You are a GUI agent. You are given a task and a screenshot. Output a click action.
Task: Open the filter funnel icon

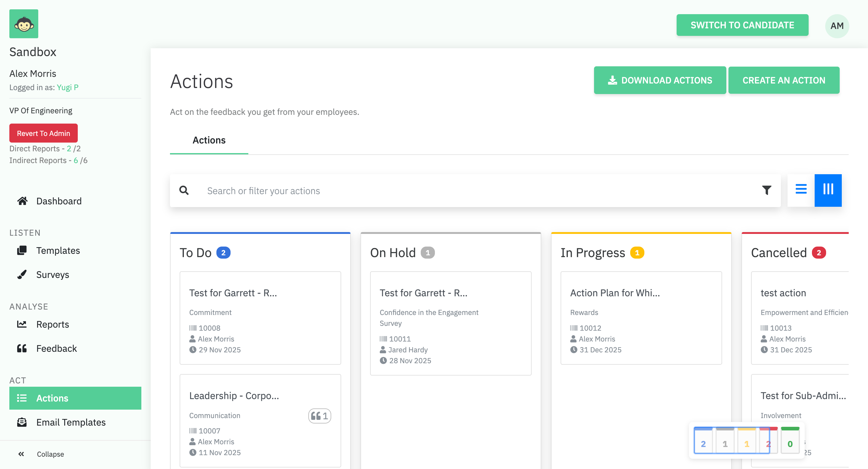pos(766,190)
